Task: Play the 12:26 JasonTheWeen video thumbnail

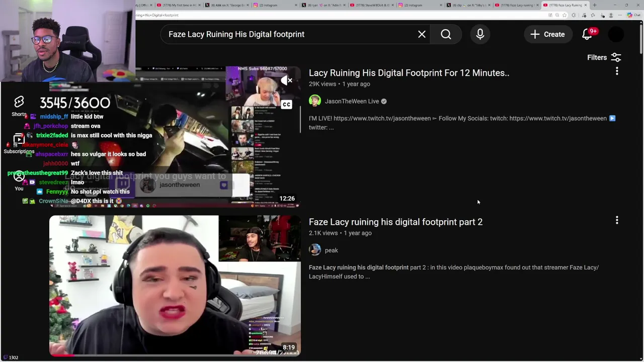Action: 175,136
